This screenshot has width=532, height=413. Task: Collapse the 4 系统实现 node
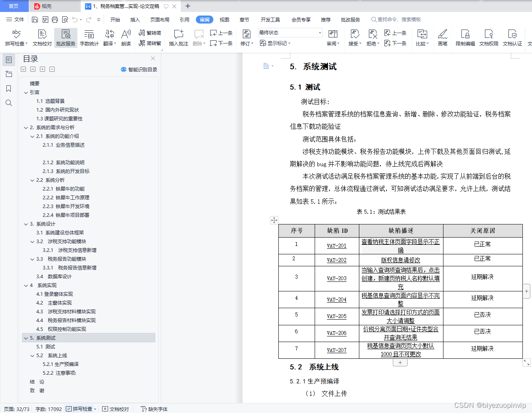pyautogui.click(x=26, y=285)
